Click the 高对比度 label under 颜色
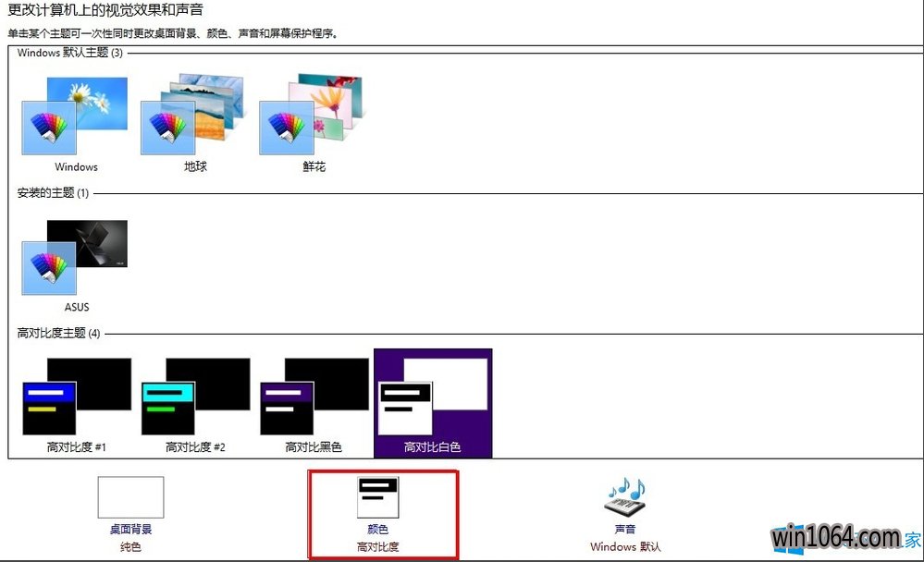 377,546
